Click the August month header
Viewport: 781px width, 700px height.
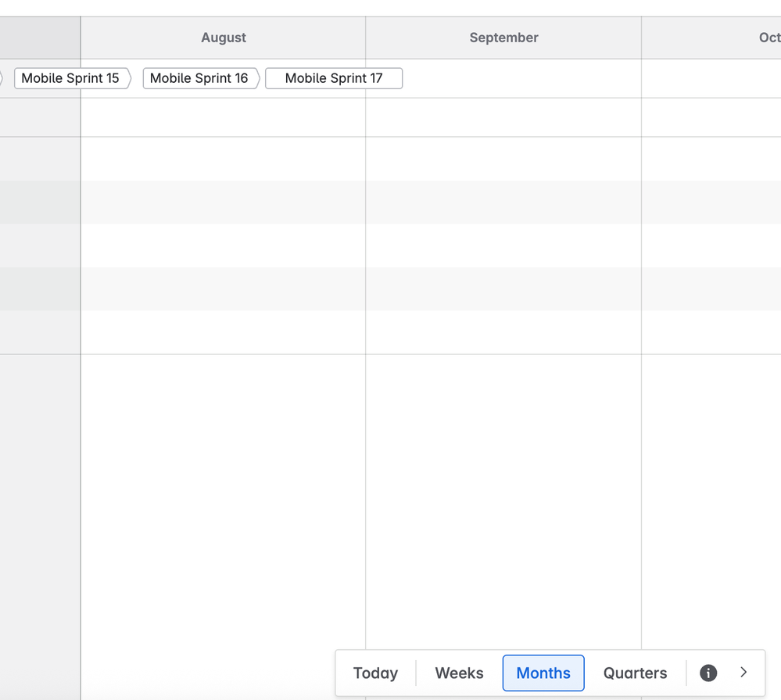(223, 37)
